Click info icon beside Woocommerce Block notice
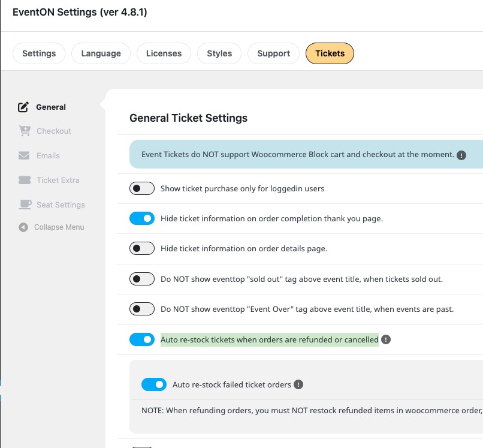This screenshot has height=448, width=483. (x=461, y=155)
